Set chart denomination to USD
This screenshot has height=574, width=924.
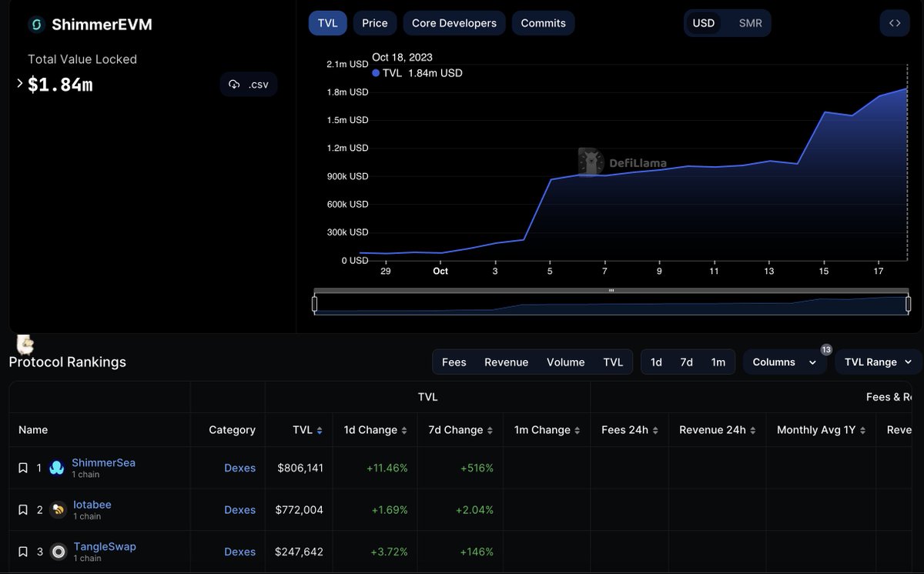click(704, 23)
